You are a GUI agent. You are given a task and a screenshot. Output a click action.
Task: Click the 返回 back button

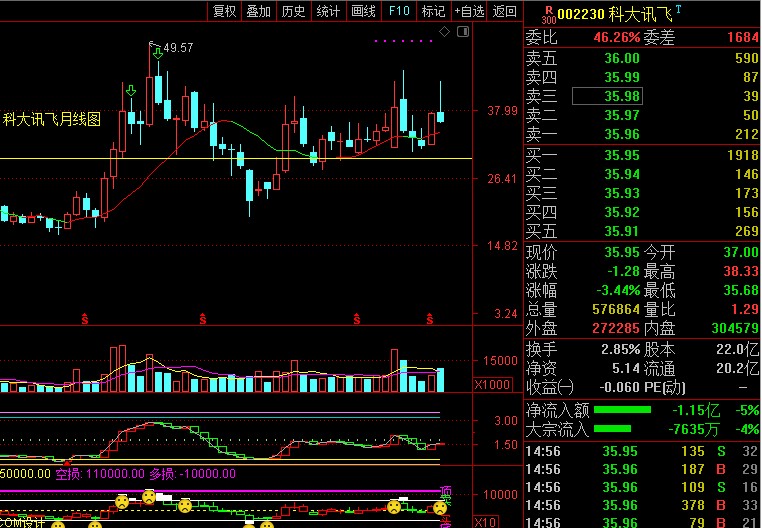tap(506, 11)
